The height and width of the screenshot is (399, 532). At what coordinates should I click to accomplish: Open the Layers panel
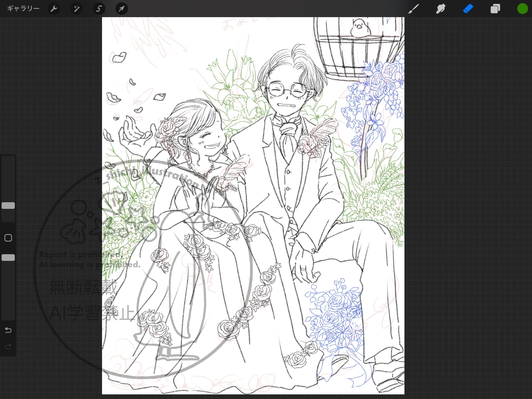[x=495, y=9]
